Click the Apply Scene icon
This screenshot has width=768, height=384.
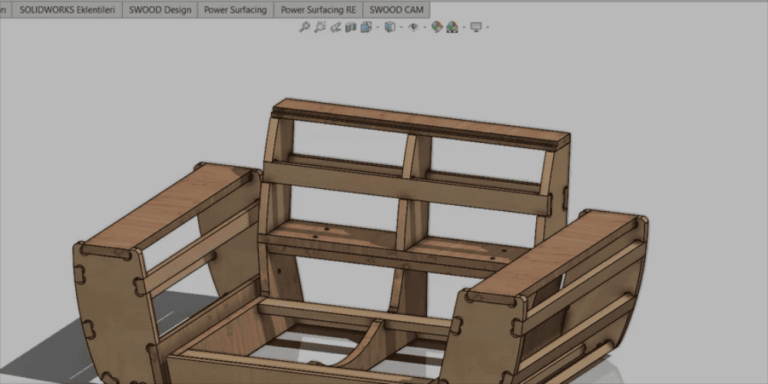coord(452,27)
